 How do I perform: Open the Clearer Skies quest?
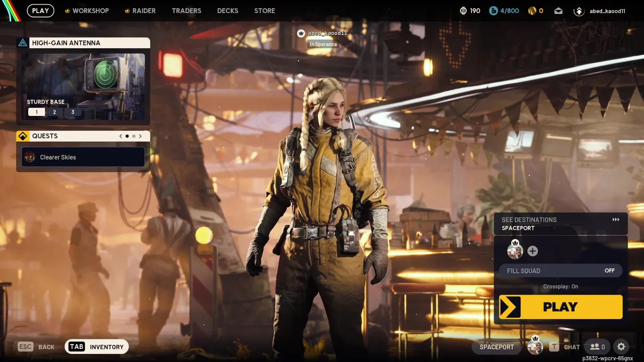click(x=83, y=157)
